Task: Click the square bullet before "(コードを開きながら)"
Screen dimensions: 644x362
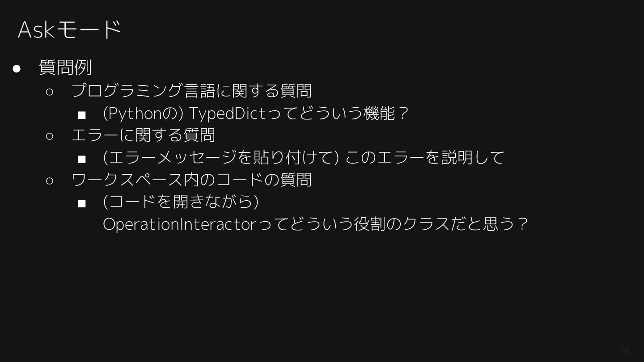Action: [81, 204]
